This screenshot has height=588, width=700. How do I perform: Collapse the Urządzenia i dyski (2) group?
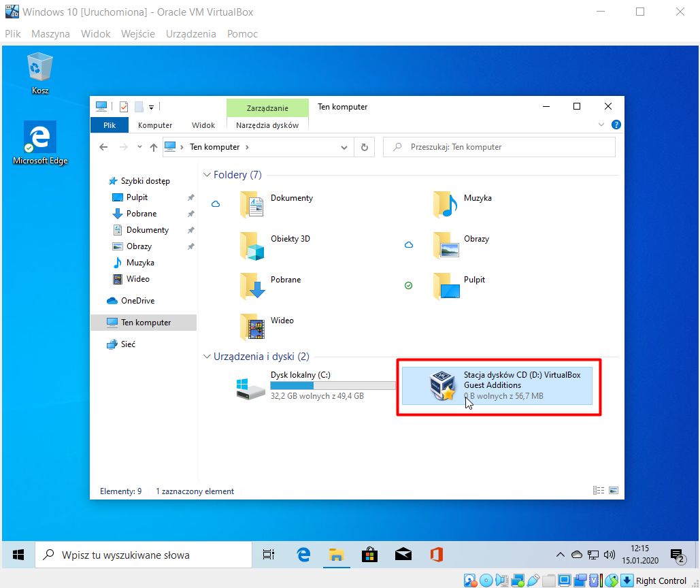(x=207, y=357)
